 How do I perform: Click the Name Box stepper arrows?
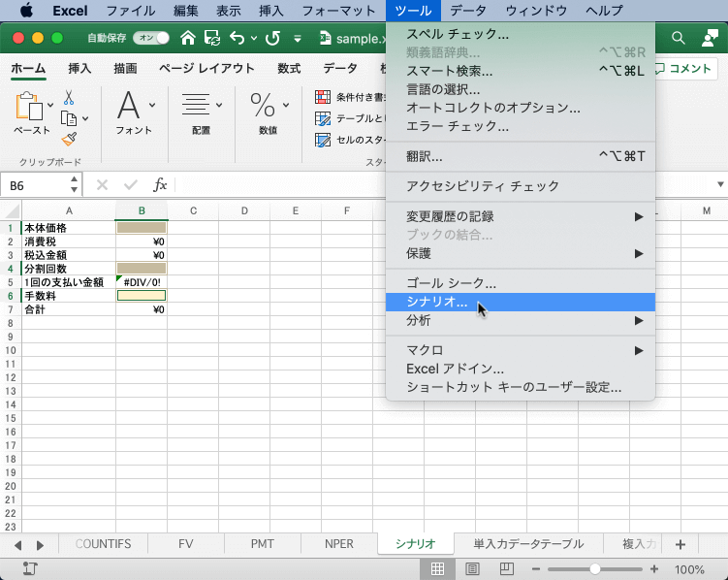pyautogui.click(x=74, y=185)
